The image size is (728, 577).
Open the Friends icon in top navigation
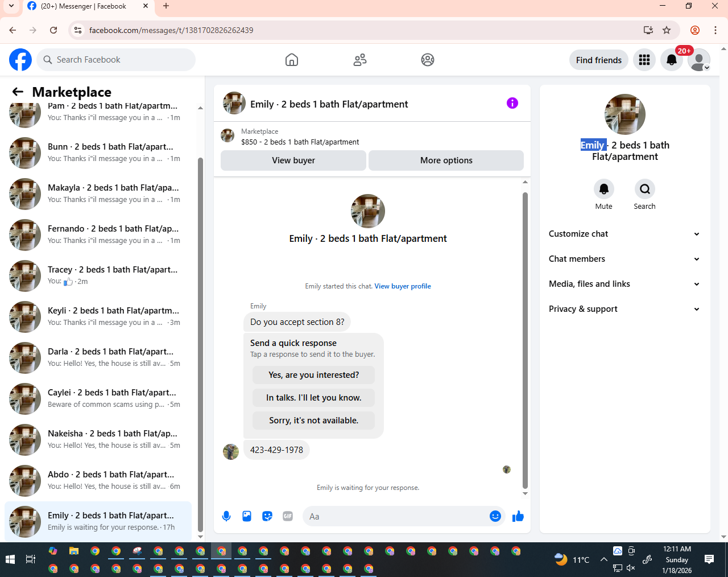click(x=360, y=60)
